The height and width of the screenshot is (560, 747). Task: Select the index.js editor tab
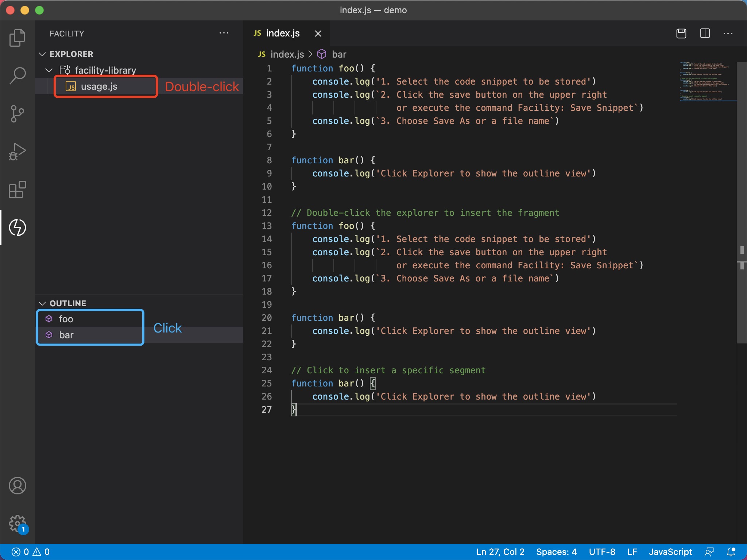point(283,34)
